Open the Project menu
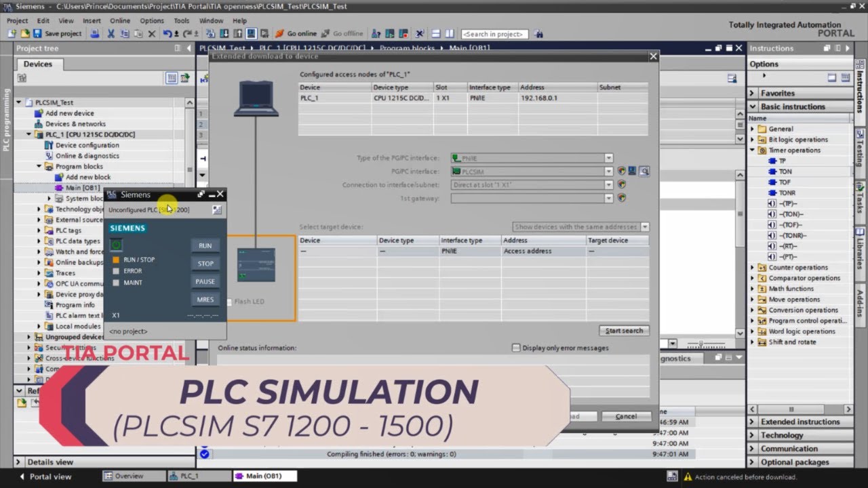Image resolution: width=868 pixels, height=488 pixels. tap(18, 20)
